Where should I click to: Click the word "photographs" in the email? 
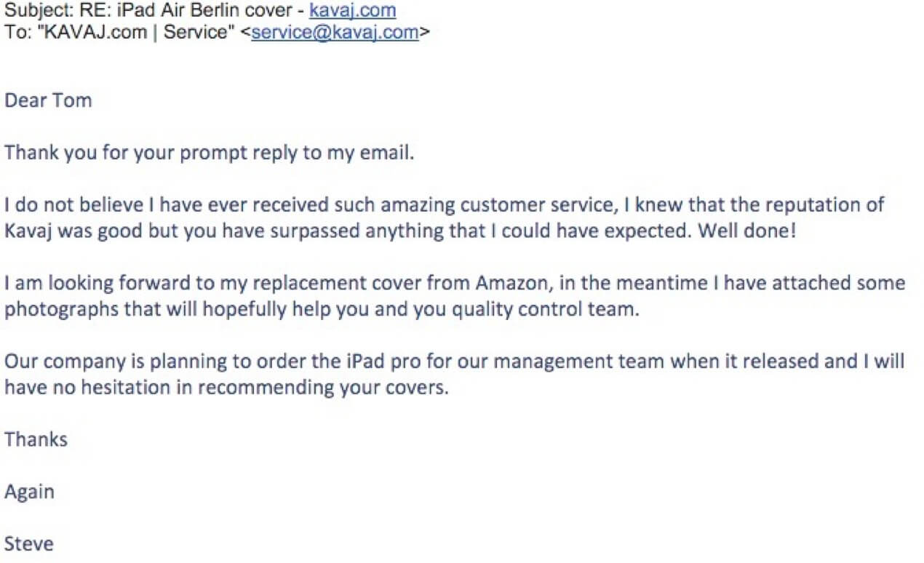(60, 310)
